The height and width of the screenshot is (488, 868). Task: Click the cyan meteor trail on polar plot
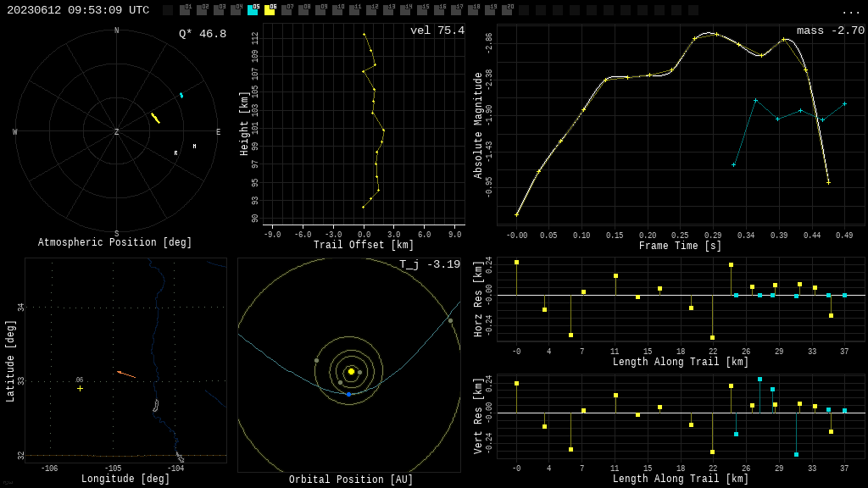click(181, 95)
